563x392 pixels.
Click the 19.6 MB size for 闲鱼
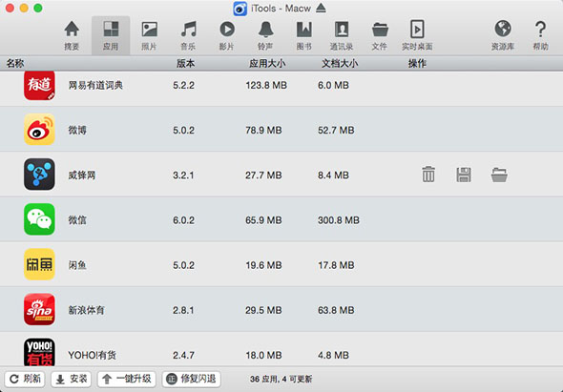tap(263, 265)
